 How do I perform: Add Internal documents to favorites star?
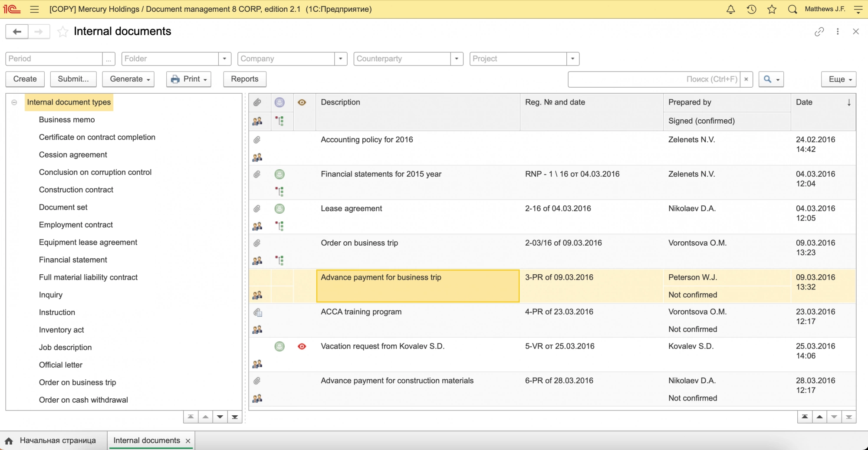(x=63, y=32)
